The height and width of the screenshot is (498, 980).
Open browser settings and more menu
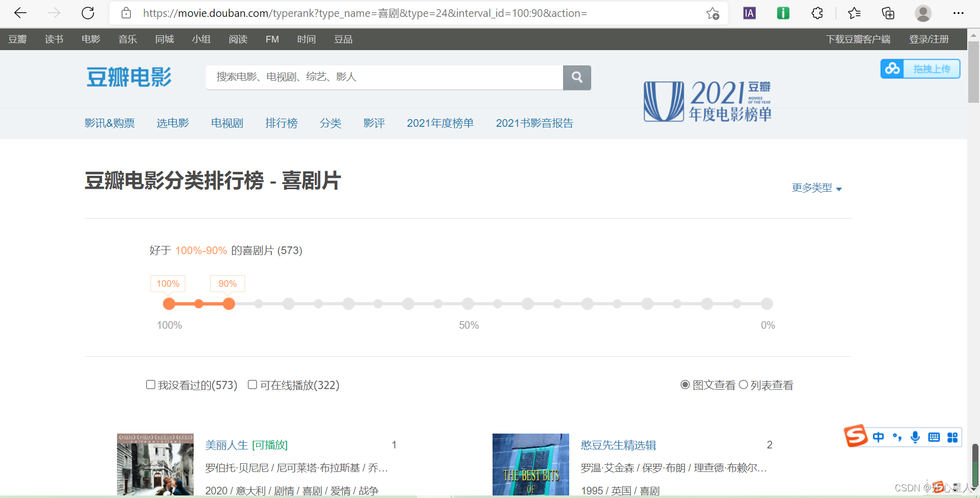coord(958,13)
